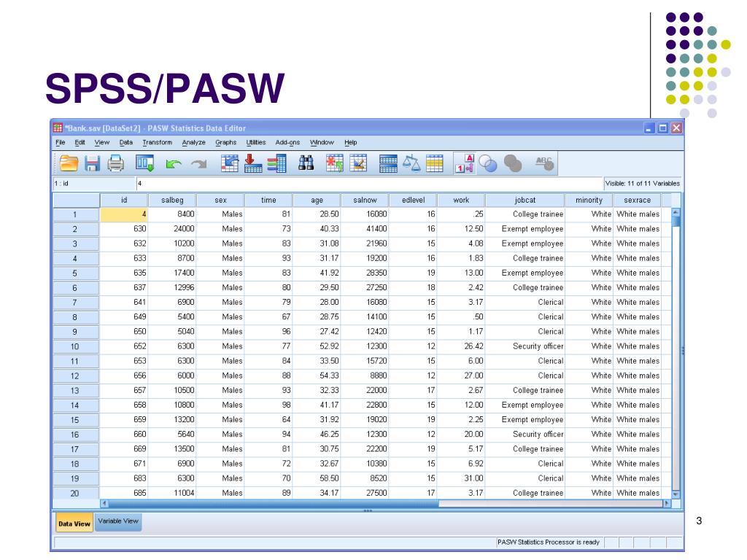Click the Security officer cell in row 10
Image resolution: width=747 pixels, height=560 pixels.
[x=525, y=346]
